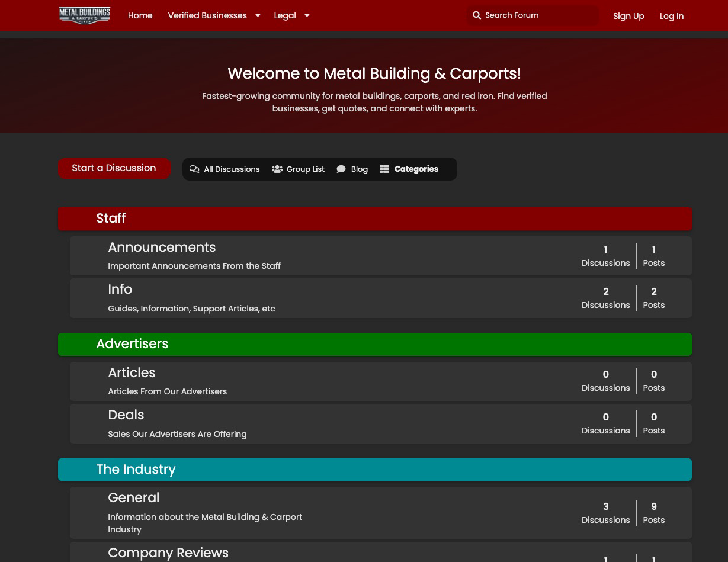Open the Articles category
The width and height of the screenshot is (728, 562).
pyautogui.click(x=132, y=373)
